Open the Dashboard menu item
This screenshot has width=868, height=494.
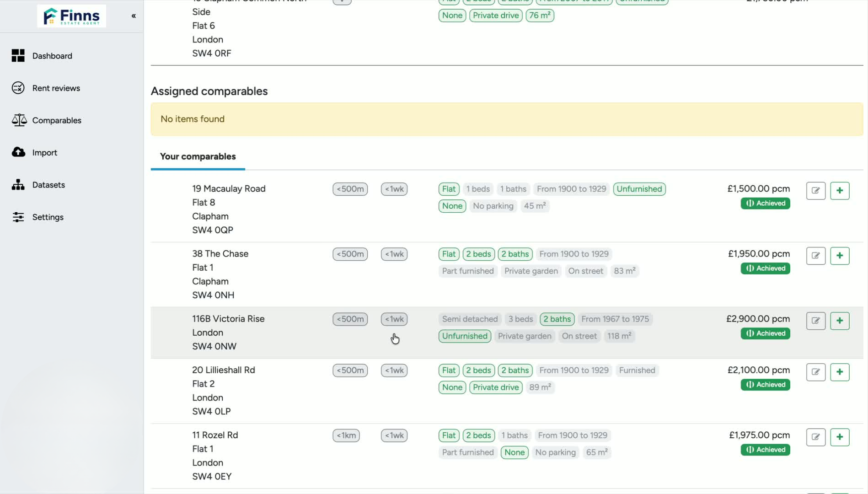(x=52, y=56)
